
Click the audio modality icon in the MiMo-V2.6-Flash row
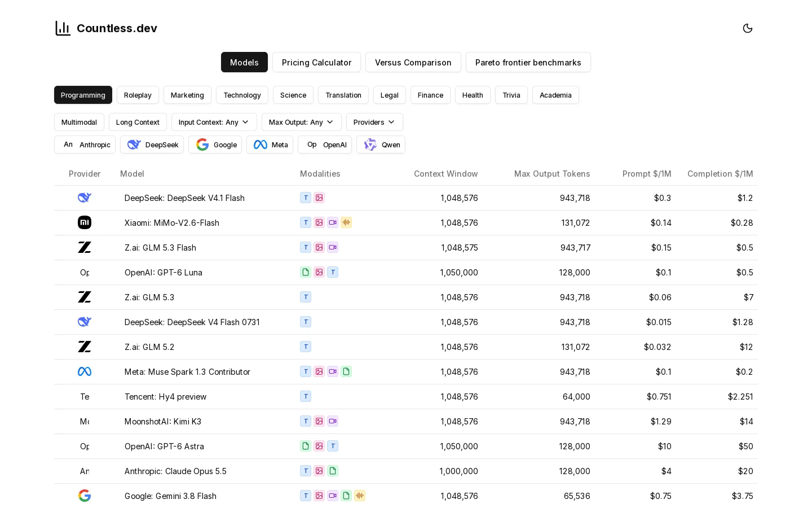coord(346,222)
